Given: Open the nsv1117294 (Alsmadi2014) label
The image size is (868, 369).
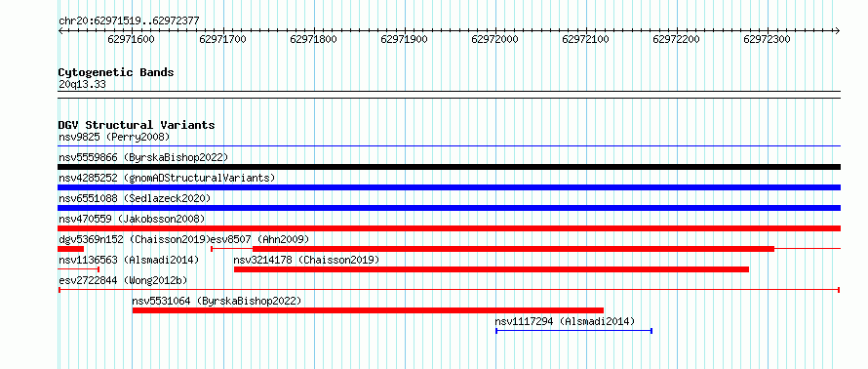Looking at the screenshot, I should point(565,321).
